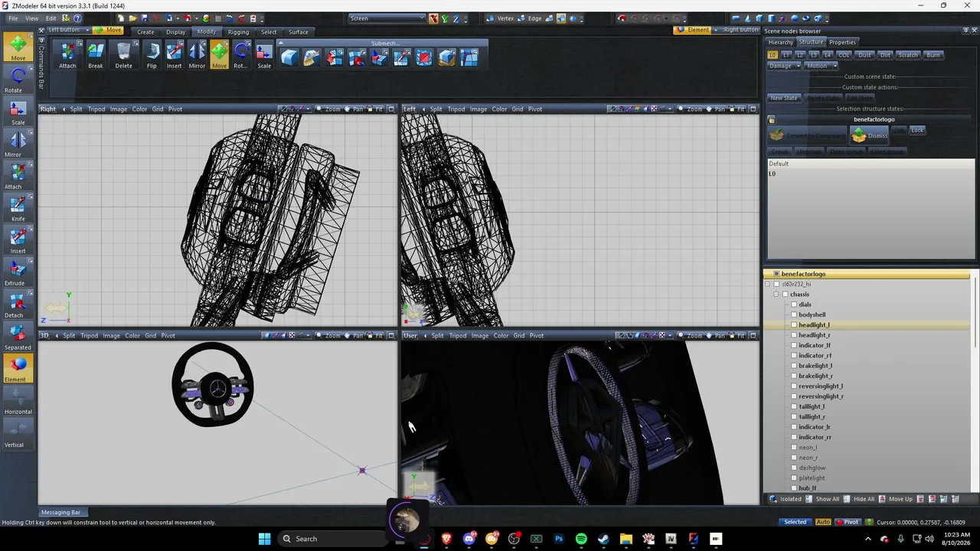Select the Detach tool
The height and width of the screenshot is (551, 980).
(18, 305)
